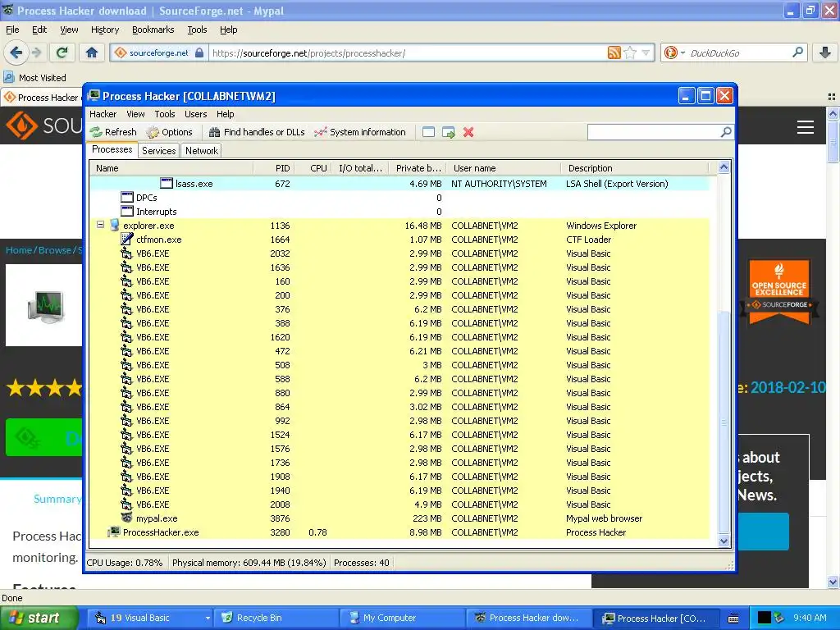Open the Most Visited bookmarks folder

[x=35, y=78]
